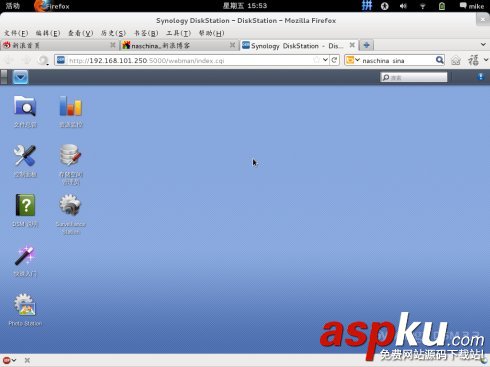
Task: Open the 文件(F) menu
Action: point(16,33)
